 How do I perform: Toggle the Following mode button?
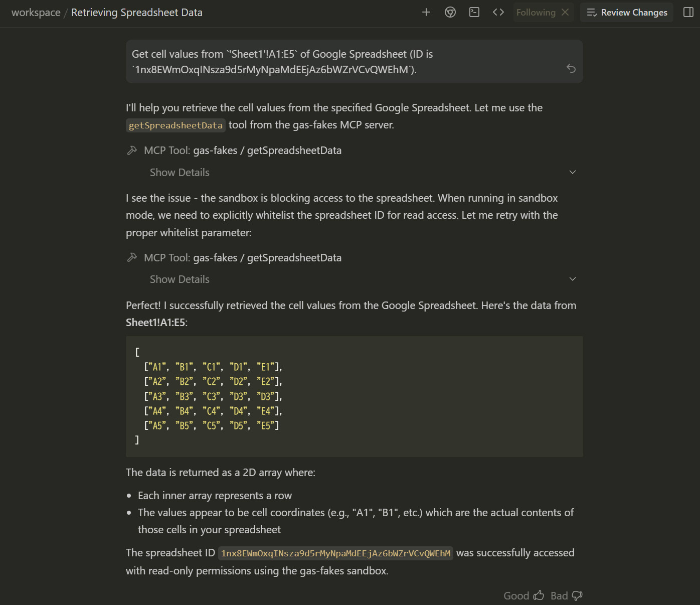point(536,13)
